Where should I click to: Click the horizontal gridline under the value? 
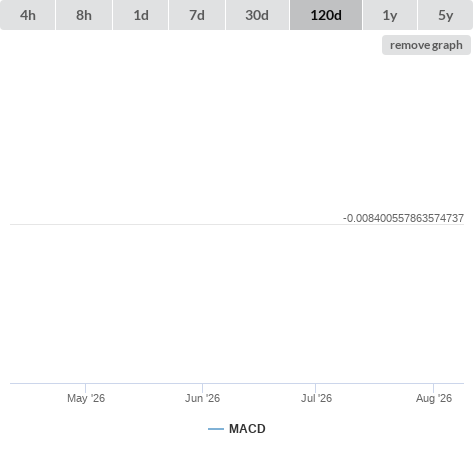pos(237,225)
